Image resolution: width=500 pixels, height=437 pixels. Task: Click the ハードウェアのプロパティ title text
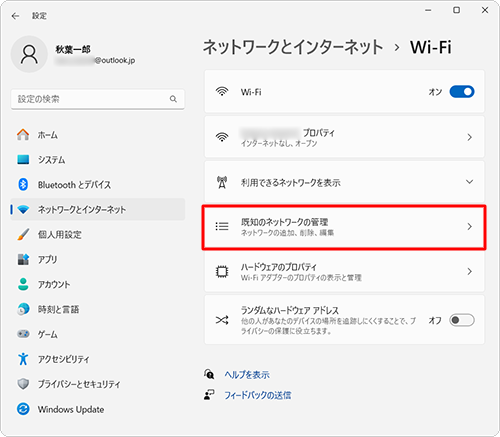click(279, 267)
